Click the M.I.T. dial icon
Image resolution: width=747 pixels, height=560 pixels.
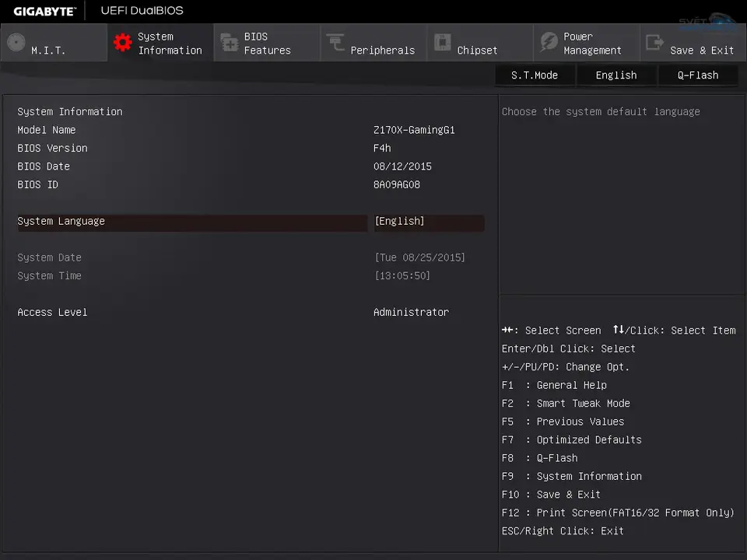tap(16, 43)
